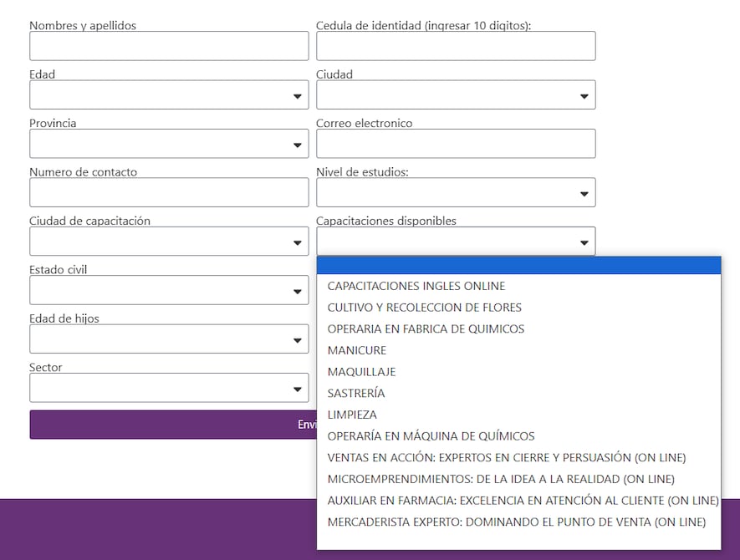This screenshot has width=740, height=560.
Task: Click the Nombres y apellidos field
Action: click(169, 46)
